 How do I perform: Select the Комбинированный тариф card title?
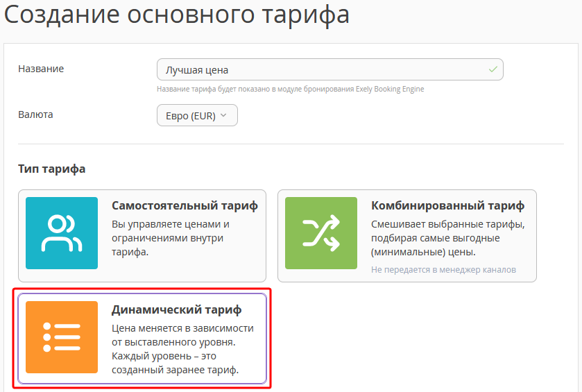447,205
